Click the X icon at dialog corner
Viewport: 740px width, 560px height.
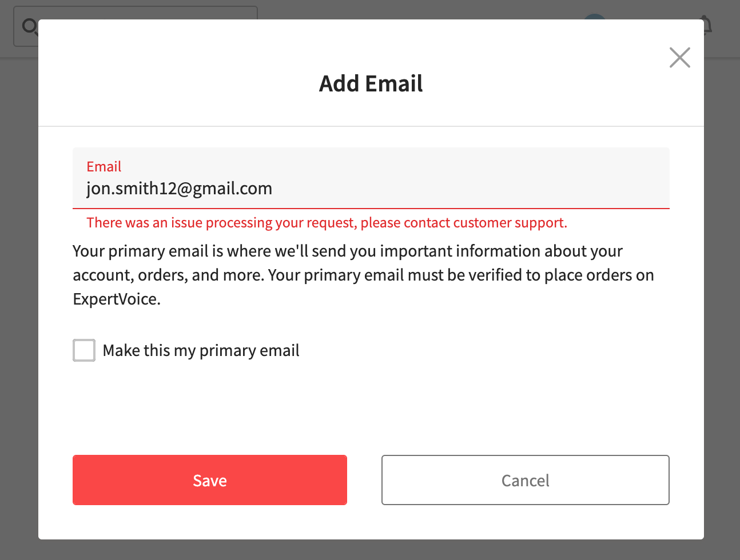click(679, 57)
